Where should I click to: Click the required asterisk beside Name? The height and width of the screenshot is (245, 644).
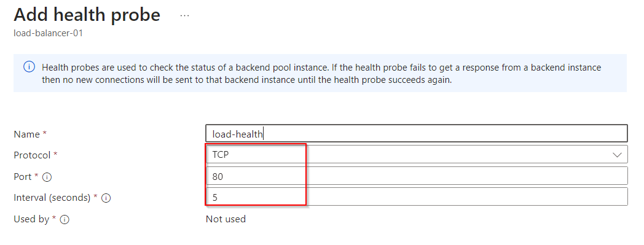pos(45,133)
